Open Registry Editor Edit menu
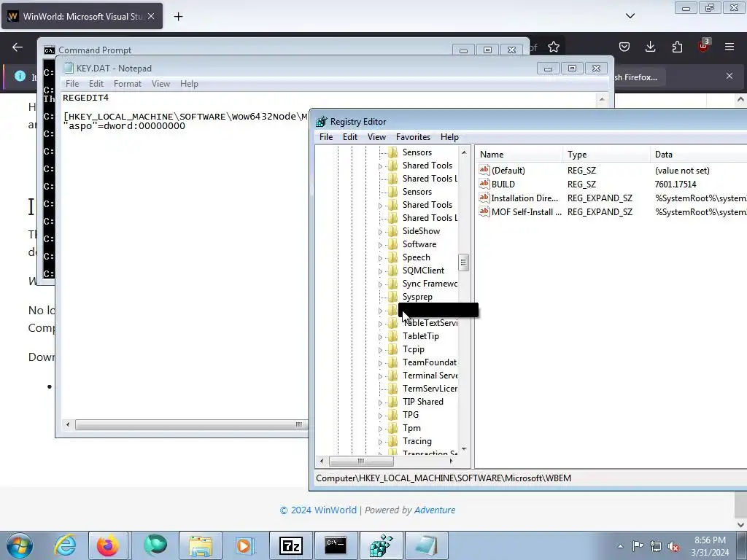Screen dimensions: 747x560 coord(349,136)
